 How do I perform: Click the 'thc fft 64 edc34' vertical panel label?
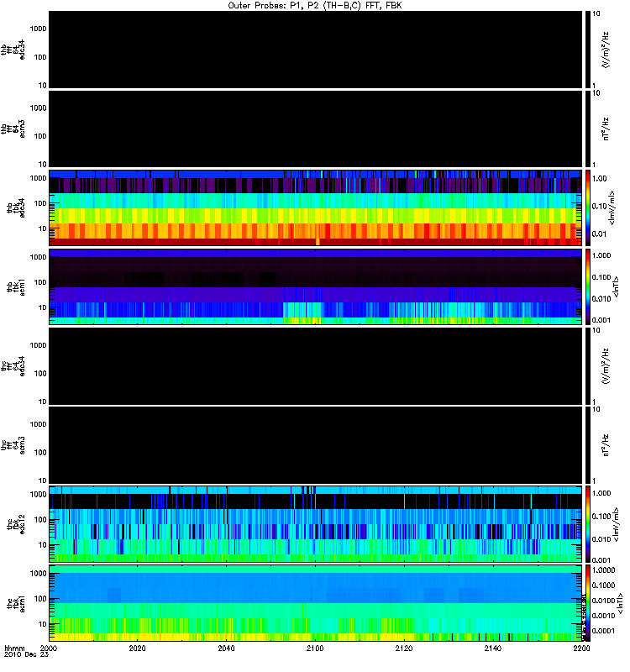13,366
